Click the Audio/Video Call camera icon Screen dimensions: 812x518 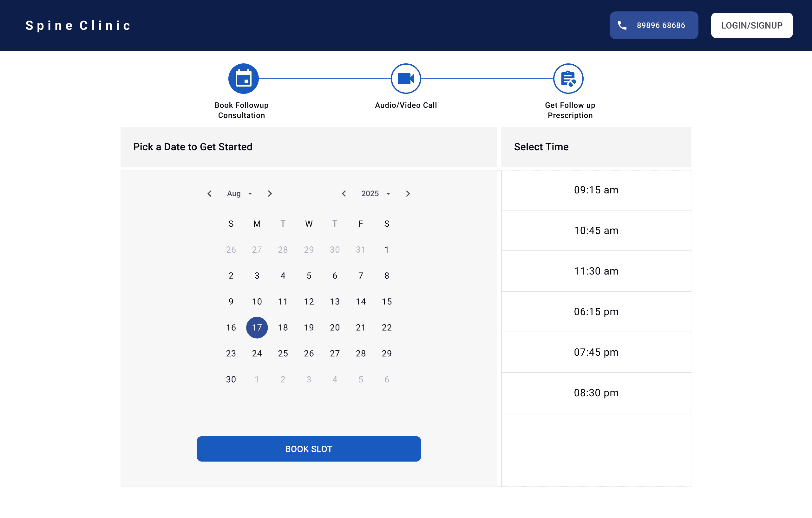point(406,79)
